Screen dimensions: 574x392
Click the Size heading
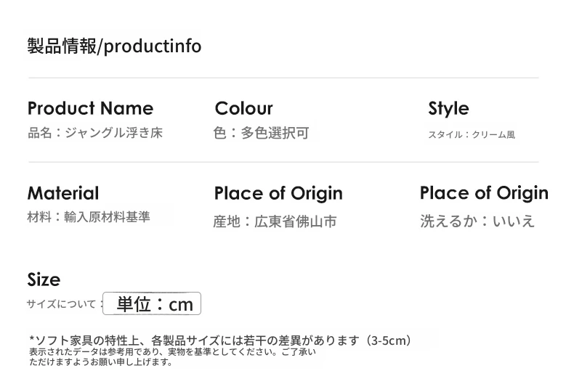pyautogui.click(x=44, y=279)
